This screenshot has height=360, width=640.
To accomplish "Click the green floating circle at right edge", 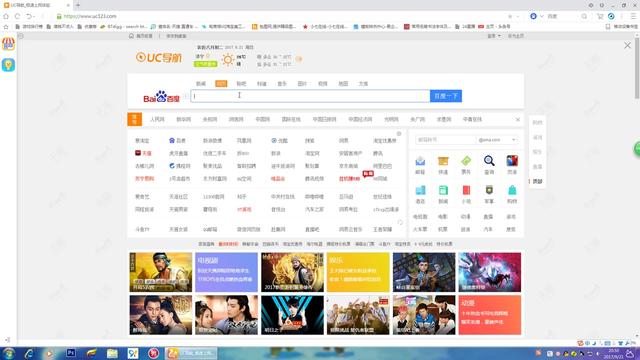I will (x=637, y=149).
